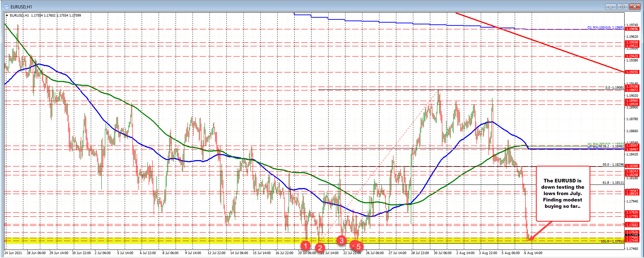Image resolution: width=644 pixels, height=258 pixels.
Task: Click red circle marker number 2
Action: pos(320,248)
